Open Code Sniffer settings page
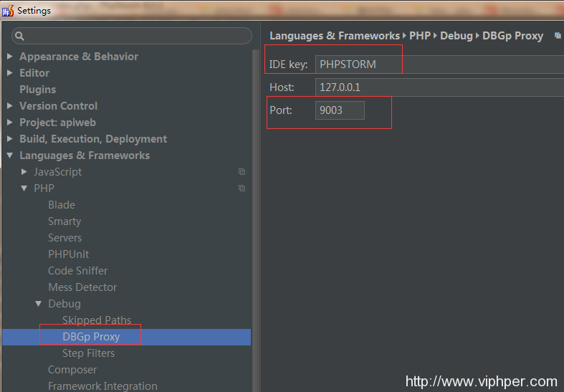 (x=77, y=271)
